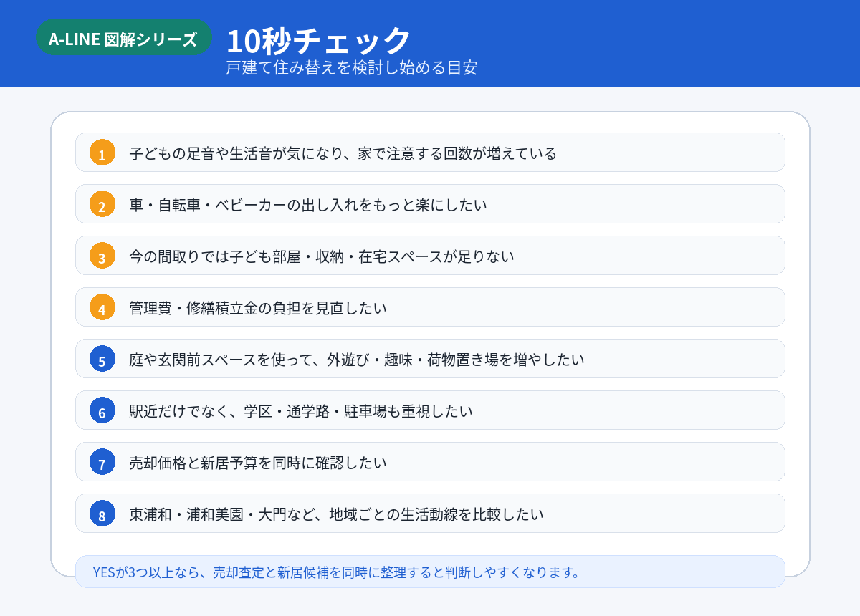Select text 管理費・修繕積立金の負担を見直したい
Image resolution: width=860 pixels, height=616 pixels.
point(258,308)
